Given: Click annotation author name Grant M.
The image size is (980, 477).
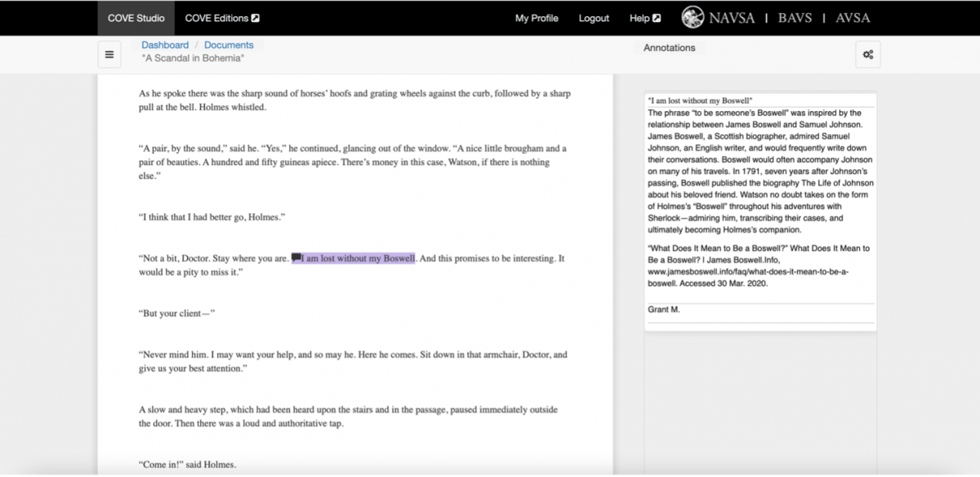Looking at the screenshot, I should pos(664,310).
